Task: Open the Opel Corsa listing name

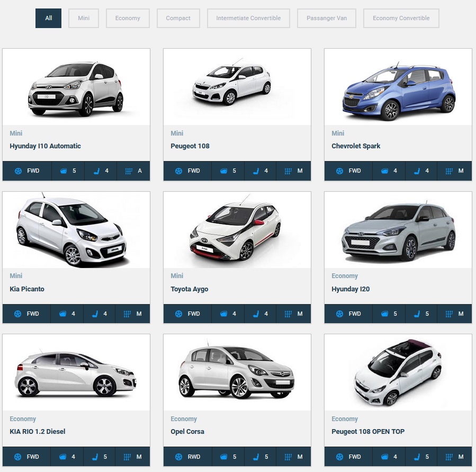Action: point(187,431)
